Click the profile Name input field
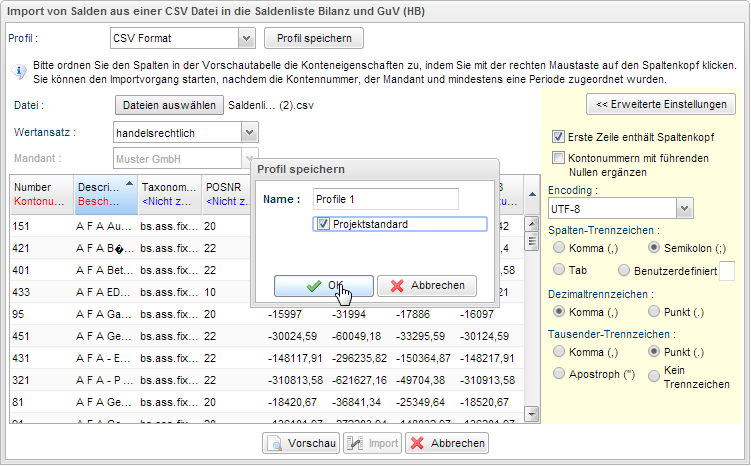The width and height of the screenshot is (751, 466). tap(386, 199)
